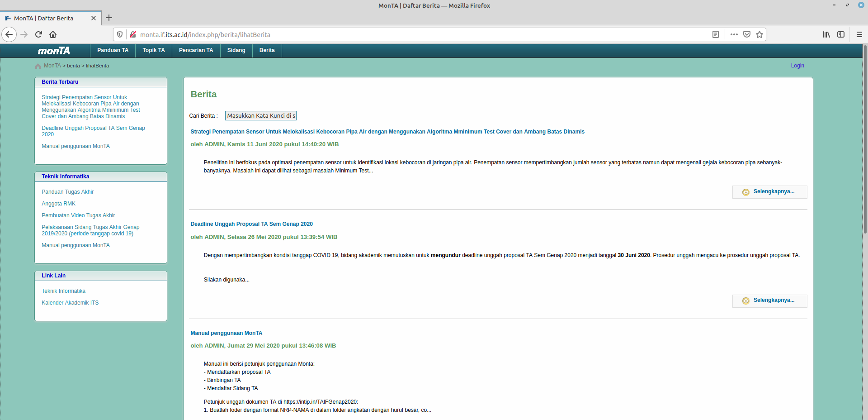This screenshot has height=420, width=868.
Task: Switch to the Berita tab
Action: pyautogui.click(x=267, y=50)
